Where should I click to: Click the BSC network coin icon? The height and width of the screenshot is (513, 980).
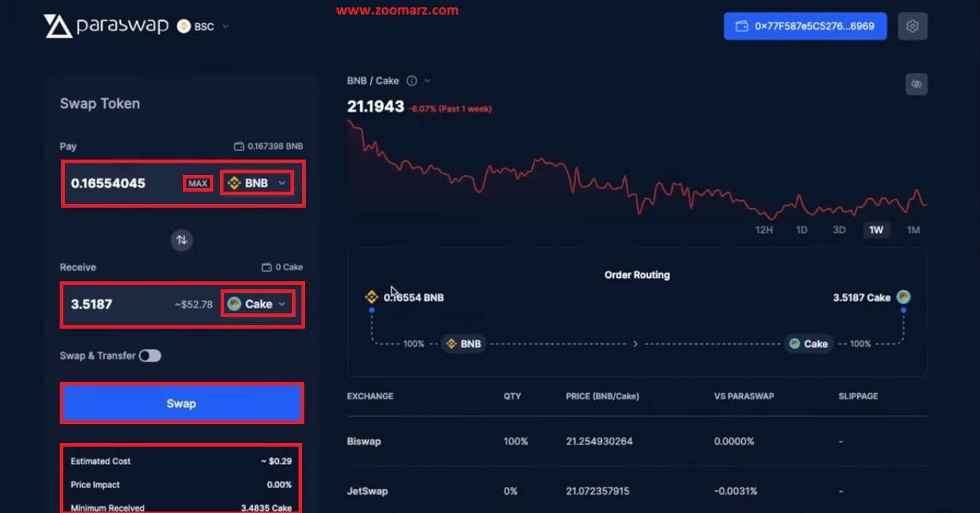183,26
